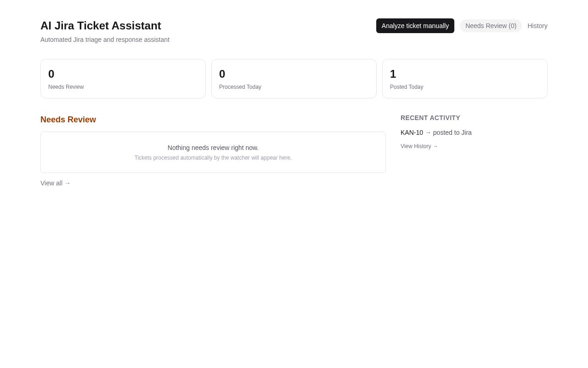Click the 'Automated Jira triage and response assistant' subtitle

click(x=105, y=40)
